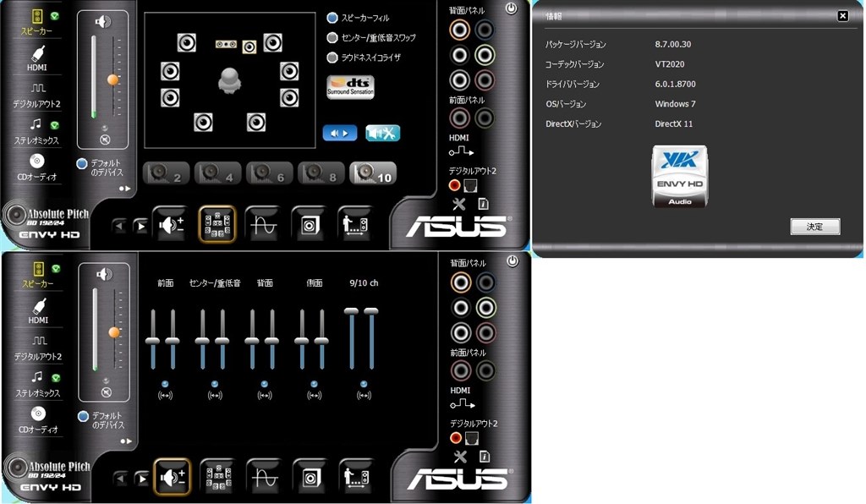866x504 pixels.
Task: Select ステレオミックス device in channel volume window
Action: [x=38, y=384]
